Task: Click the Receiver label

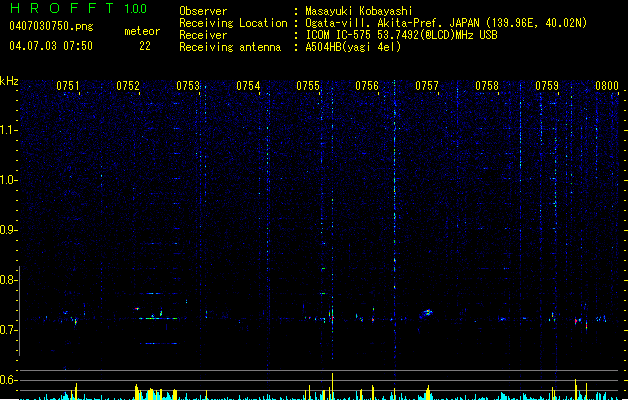Action: [x=203, y=35]
